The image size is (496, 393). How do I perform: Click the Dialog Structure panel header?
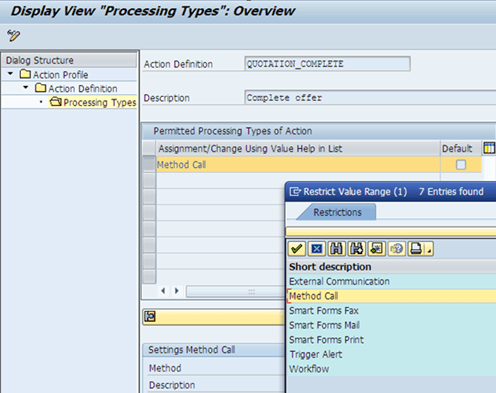point(69,60)
